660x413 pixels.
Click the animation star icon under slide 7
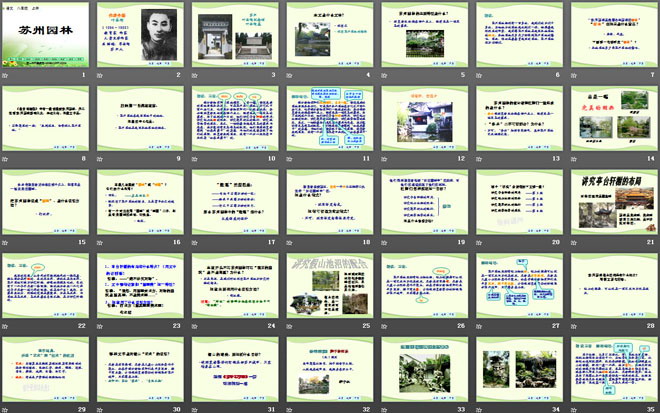[573, 76]
